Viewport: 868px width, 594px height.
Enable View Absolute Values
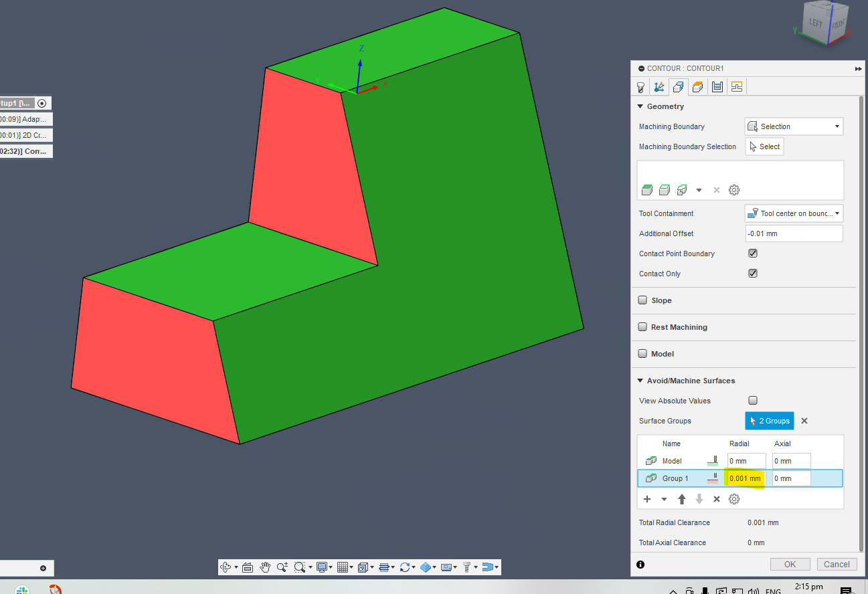[x=752, y=400]
